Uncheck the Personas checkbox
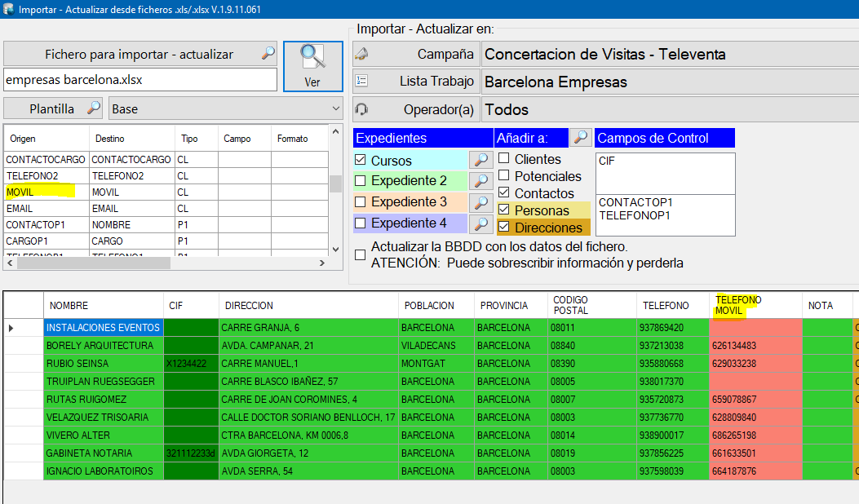 point(504,210)
